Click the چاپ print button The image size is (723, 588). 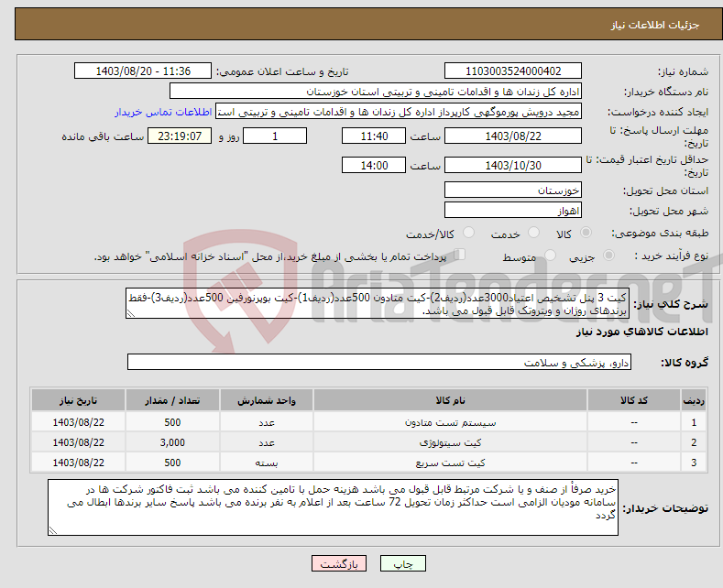click(402, 563)
